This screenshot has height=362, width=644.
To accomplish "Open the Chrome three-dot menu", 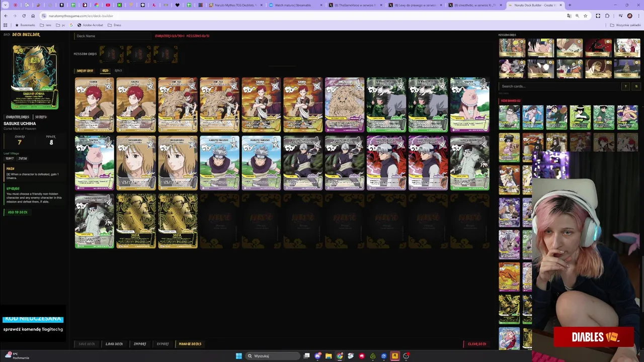I will click(x=638, y=16).
